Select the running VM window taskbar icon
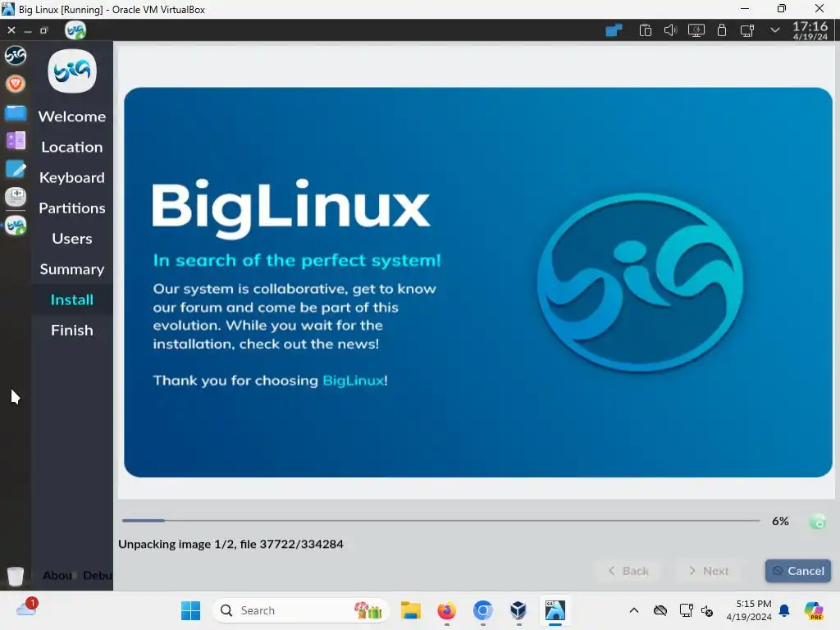The image size is (840, 630). point(555,610)
